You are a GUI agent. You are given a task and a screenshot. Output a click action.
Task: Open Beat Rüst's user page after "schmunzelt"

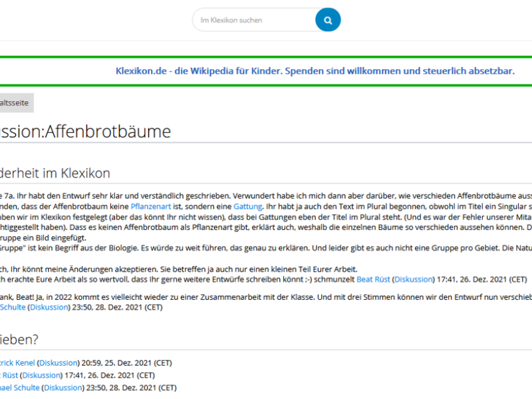(373, 279)
